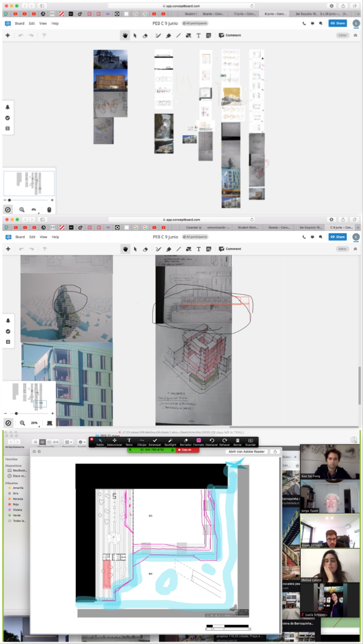The height and width of the screenshot is (644, 363).
Task: Open zoom magnifier options in upper Conceptboard
Action: click(22, 210)
